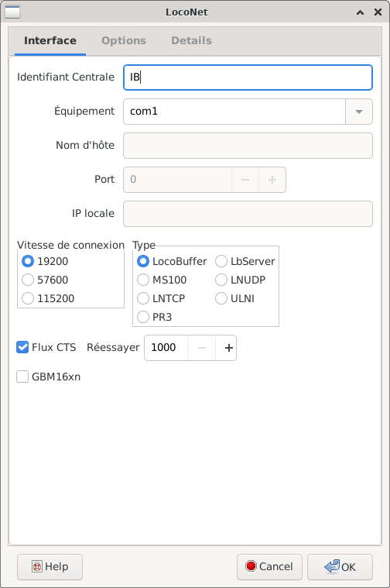390x588 pixels.
Task: Switch to the Options tab
Action: (x=124, y=40)
